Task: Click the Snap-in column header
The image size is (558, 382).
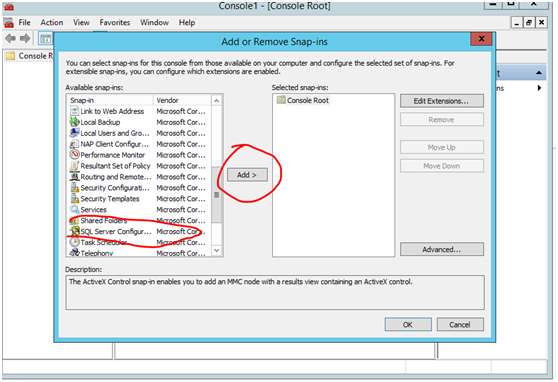Action: pos(110,100)
